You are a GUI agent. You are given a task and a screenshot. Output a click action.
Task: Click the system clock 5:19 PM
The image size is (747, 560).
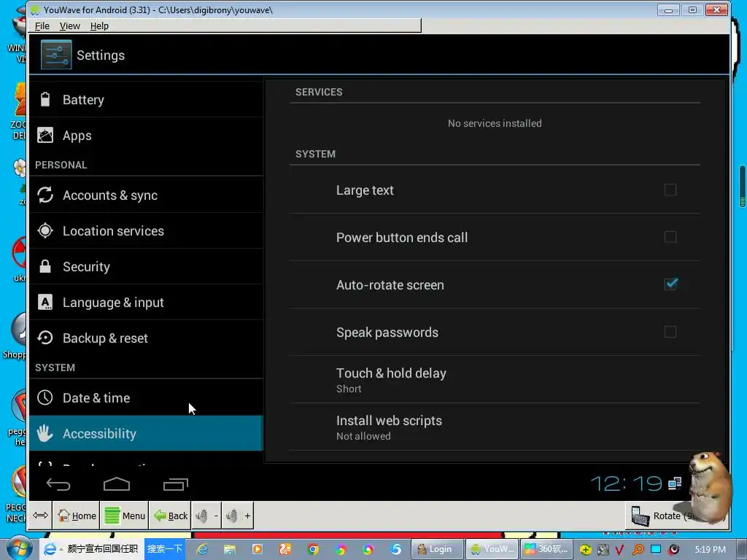(x=710, y=550)
